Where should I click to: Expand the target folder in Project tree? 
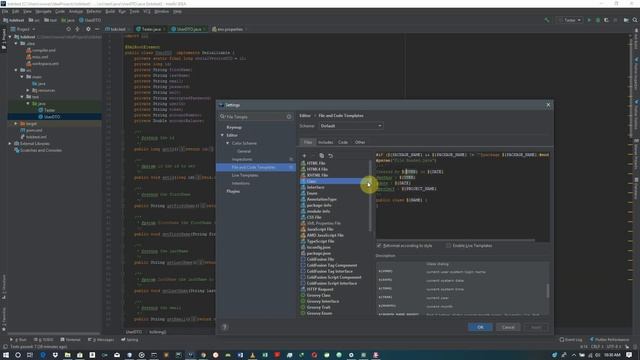[16, 123]
